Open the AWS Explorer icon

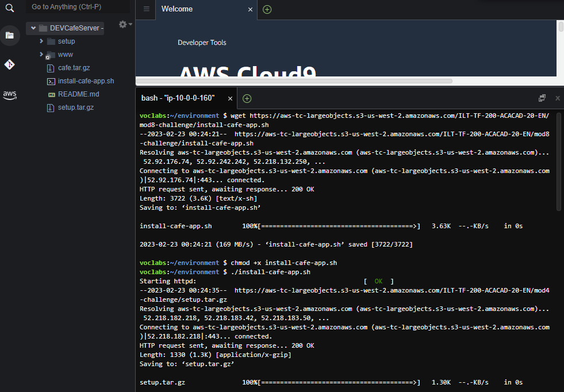coord(10,95)
